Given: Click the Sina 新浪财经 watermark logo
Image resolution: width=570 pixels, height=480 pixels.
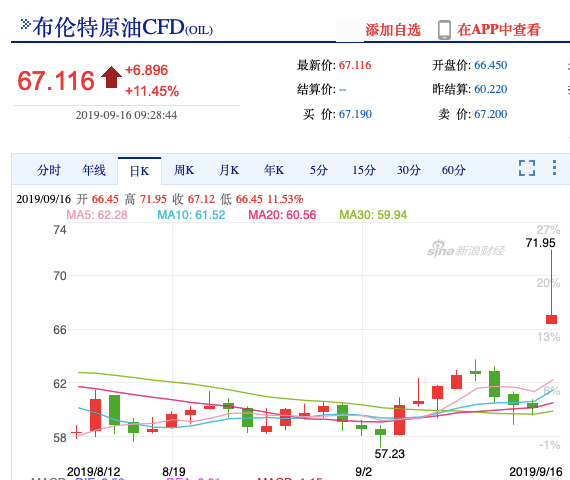Looking at the screenshot, I should point(465,249).
